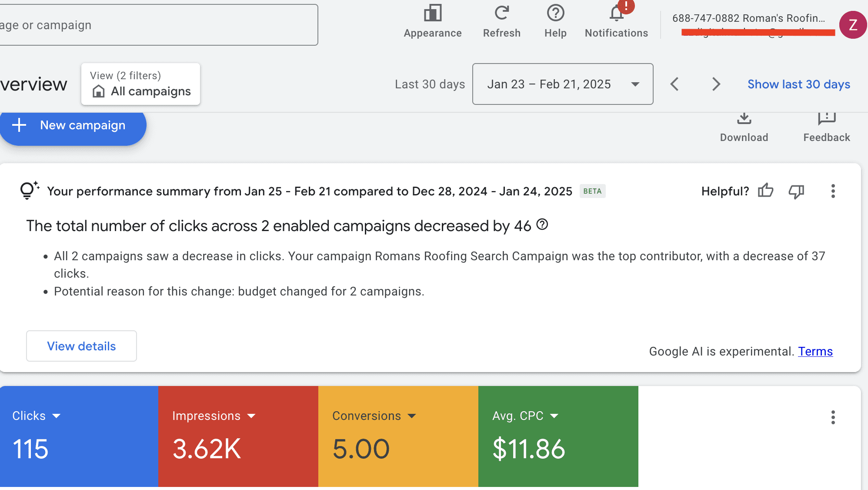Image resolution: width=868 pixels, height=490 pixels.
Task: Click the search page or campaign field
Action: [x=158, y=25]
